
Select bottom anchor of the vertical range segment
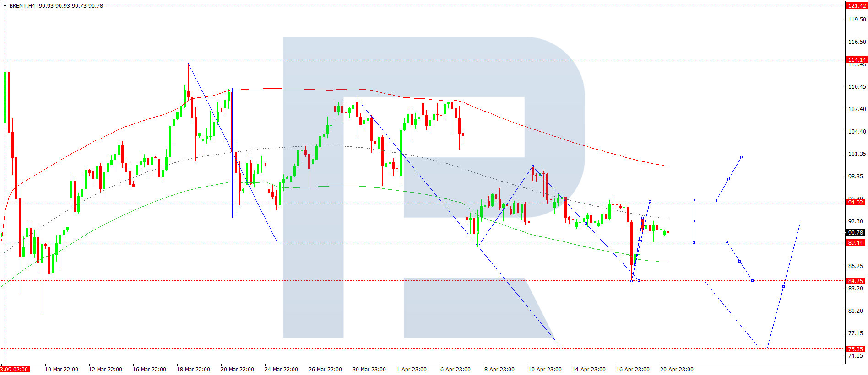(x=694, y=242)
